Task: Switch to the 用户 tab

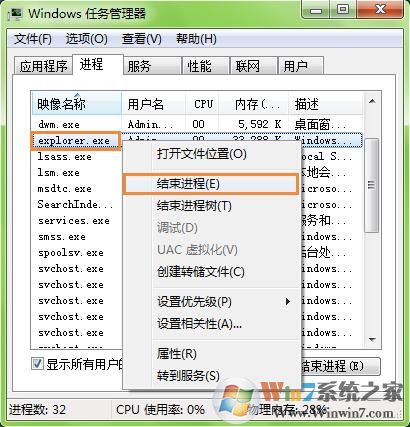Action: pos(301,66)
